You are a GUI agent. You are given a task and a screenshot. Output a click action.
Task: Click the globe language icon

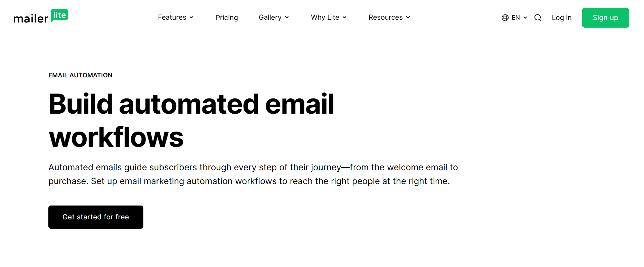[505, 17]
